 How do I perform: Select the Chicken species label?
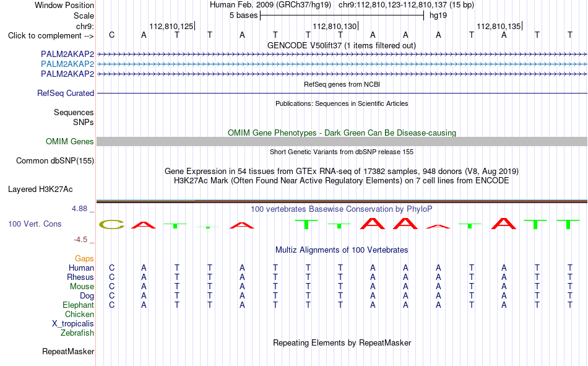pos(79,314)
